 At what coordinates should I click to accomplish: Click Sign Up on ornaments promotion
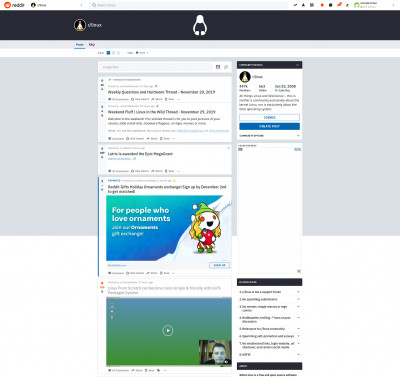click(x=219, y=265)
